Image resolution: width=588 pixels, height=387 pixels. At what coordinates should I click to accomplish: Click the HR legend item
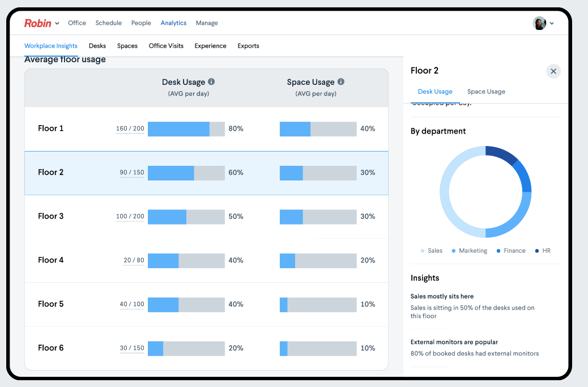tap(543, 251)
